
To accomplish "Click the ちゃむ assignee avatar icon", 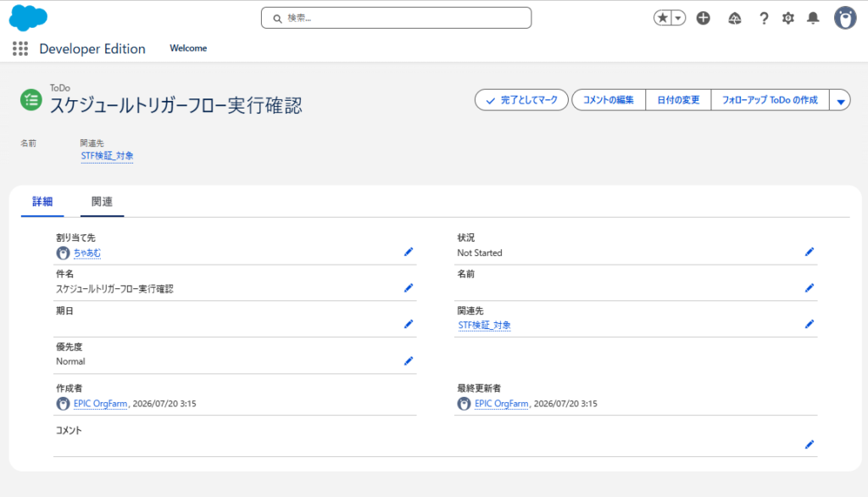I will point(63,254).
